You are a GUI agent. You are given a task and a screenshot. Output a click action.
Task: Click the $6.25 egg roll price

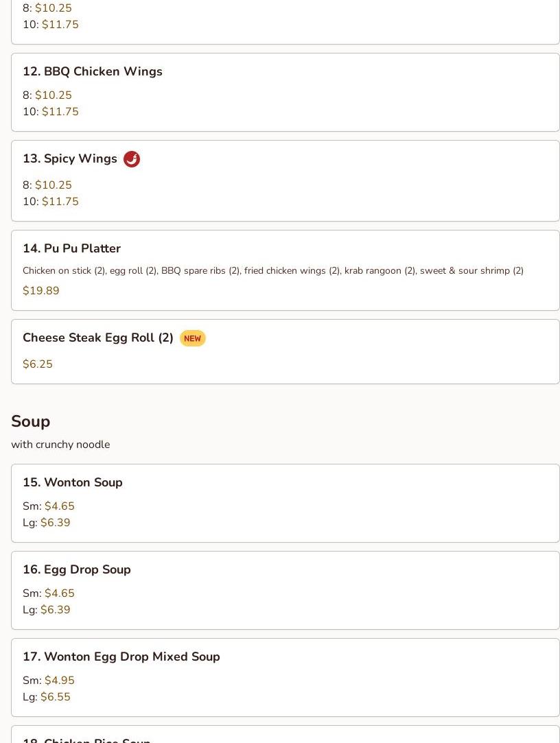click(x=38, y=364)
